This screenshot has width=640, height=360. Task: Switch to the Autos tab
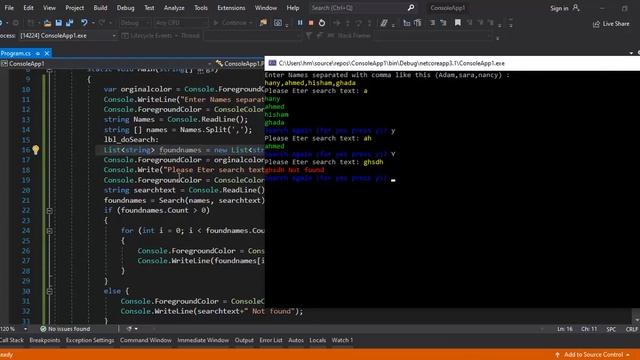296,340
